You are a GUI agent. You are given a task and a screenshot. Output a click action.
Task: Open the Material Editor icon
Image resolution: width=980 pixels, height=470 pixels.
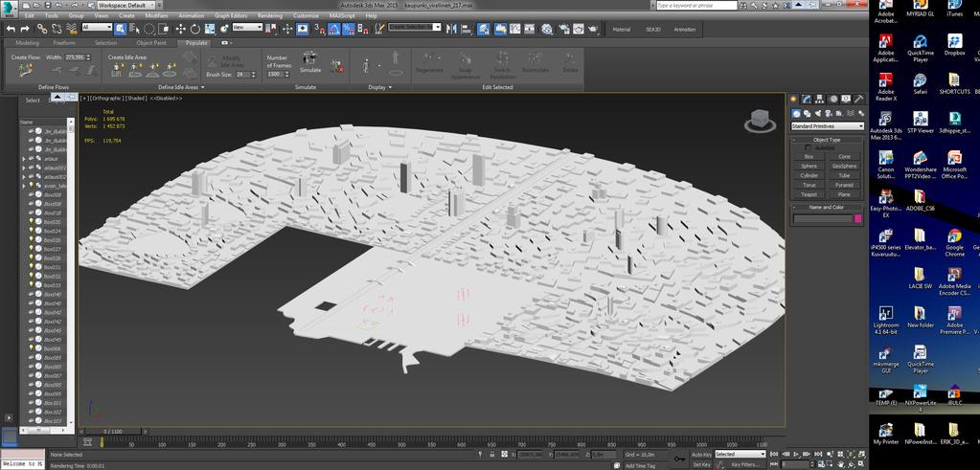tap(547, 29)
